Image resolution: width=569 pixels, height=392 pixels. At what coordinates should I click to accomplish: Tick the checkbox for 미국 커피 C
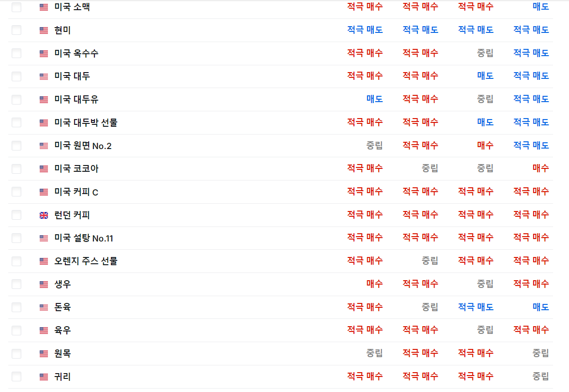16,192
